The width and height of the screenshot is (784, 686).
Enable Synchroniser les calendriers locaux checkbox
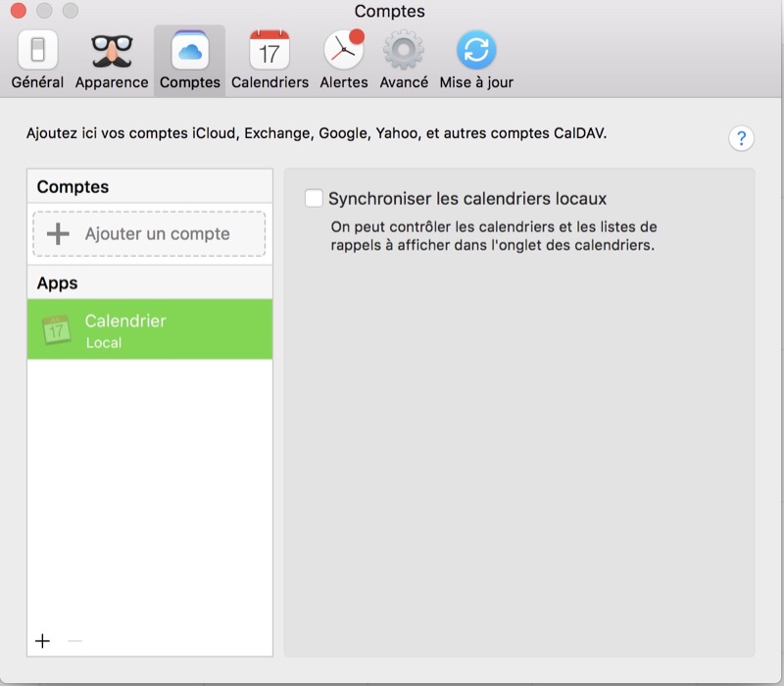(314, 199)
